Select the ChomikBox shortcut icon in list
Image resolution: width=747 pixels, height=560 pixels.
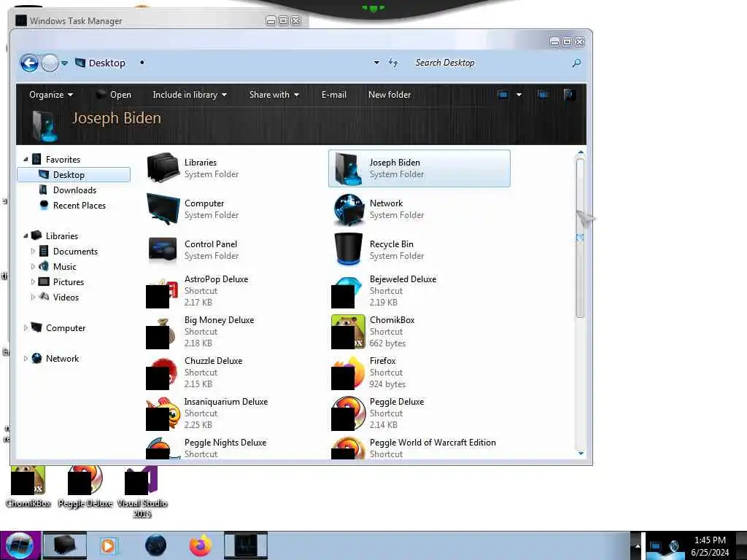tap(348, 332)
